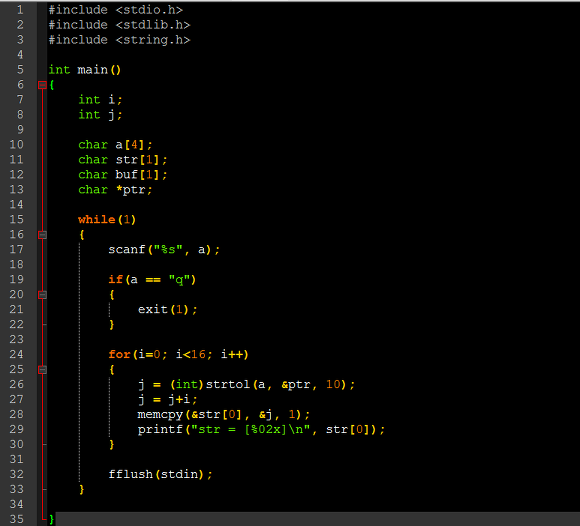The width and height of the screenshot is (580, 526).
Task: Click on 'char *ptr;' declaration
Action: click(x=115, y=189)
